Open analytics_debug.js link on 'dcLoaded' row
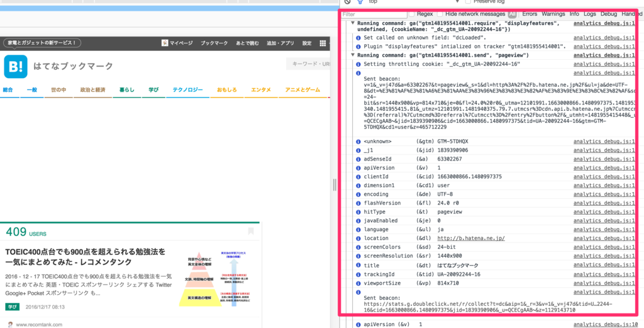This screenshot has height=328, width=644. coord(606,37)
